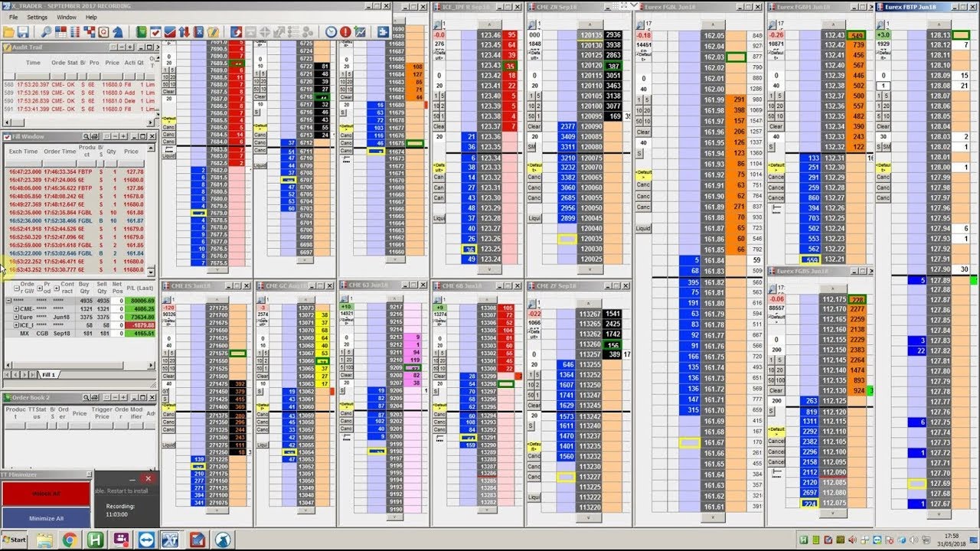
Task: Click the open workspace folder icon in toolbar
Action: point(9,32)
